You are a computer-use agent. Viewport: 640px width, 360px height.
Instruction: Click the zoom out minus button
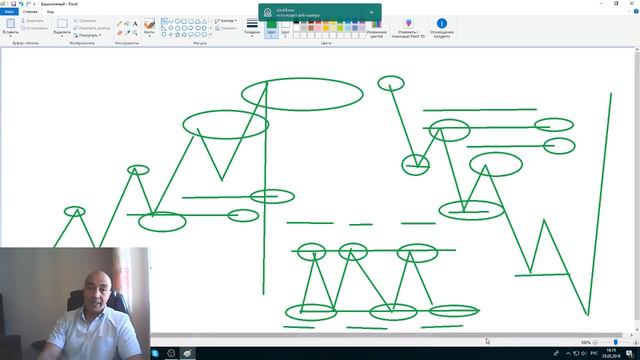coord(595,342)
